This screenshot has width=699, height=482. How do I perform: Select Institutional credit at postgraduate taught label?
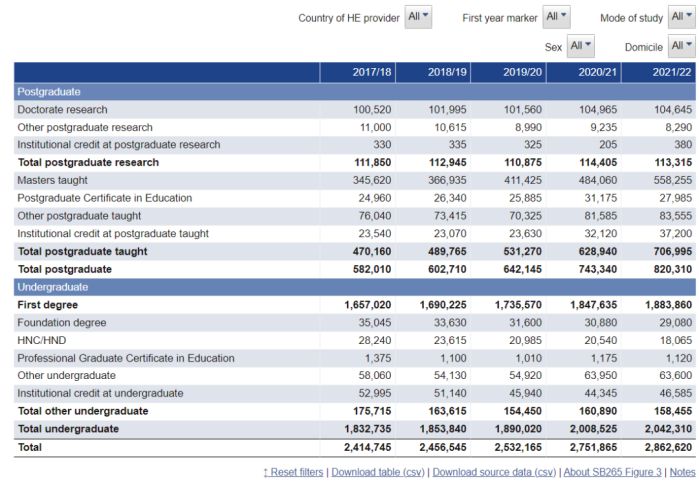113,234
